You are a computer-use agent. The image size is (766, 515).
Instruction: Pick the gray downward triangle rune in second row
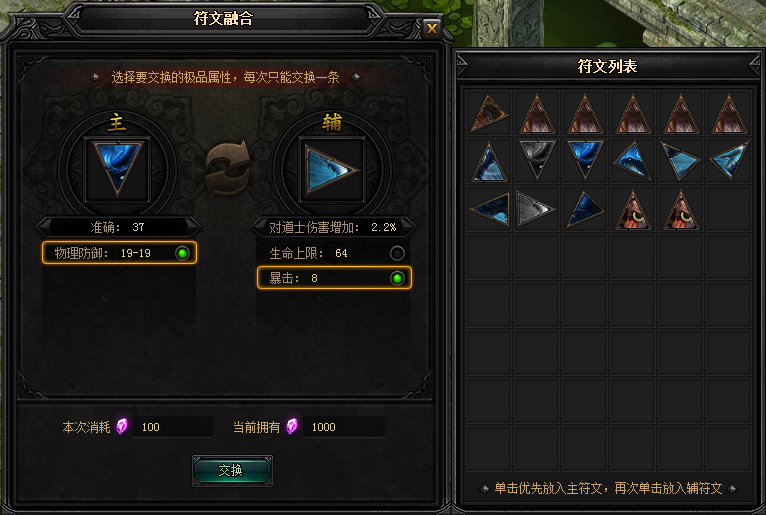(x=537, y=161)
